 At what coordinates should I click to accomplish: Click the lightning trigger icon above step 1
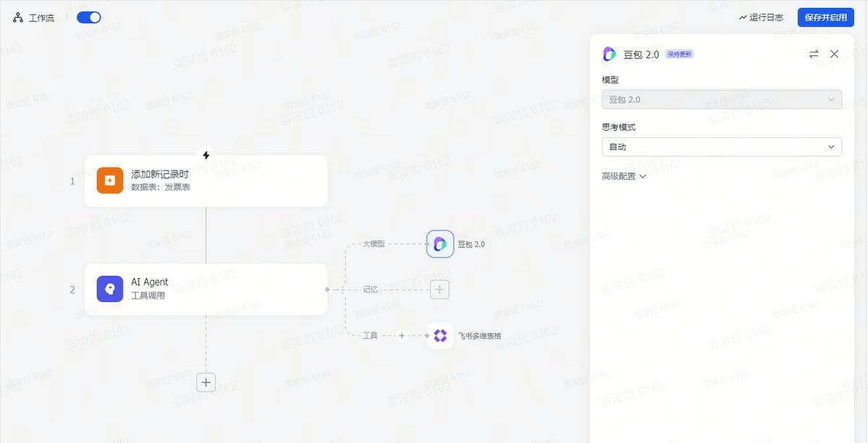(206, 155)
